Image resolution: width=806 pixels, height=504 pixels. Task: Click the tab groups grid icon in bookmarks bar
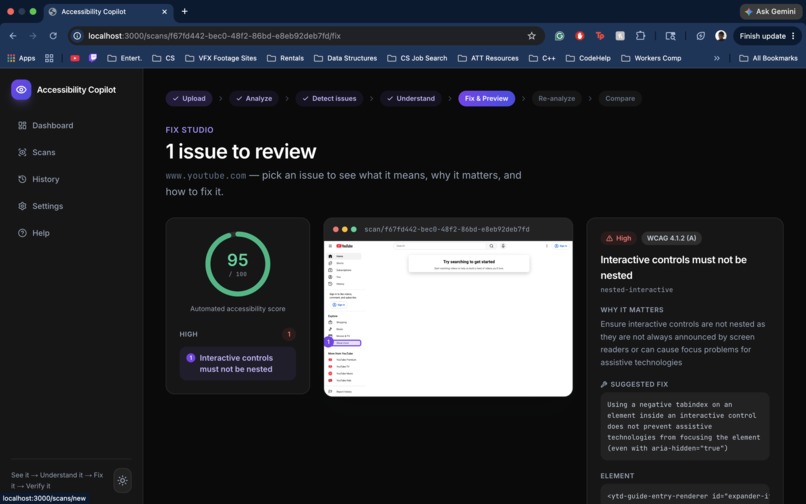pyautogui.click(x=49, y=58)
